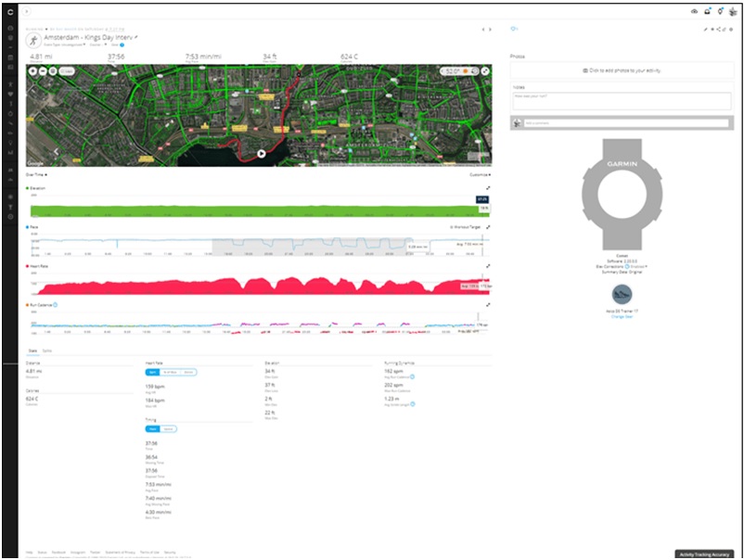This screenshot has width=744, height=560.
Task: Open the Change Gear link
Action: point(622,315)
